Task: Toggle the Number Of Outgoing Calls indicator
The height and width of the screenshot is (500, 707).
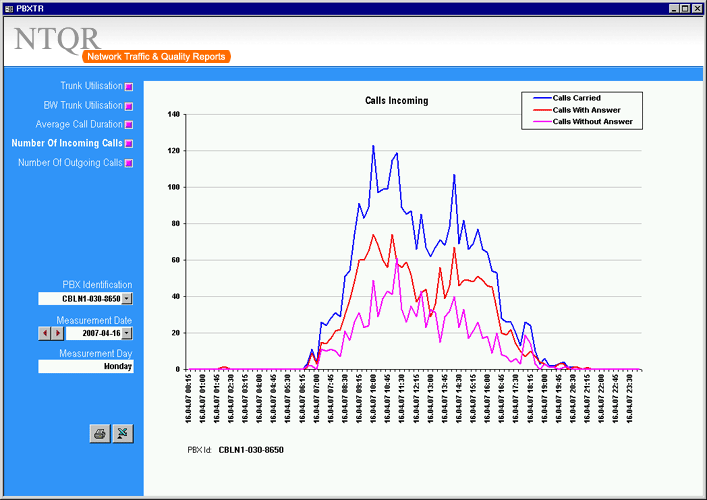Action: [129, 163]
